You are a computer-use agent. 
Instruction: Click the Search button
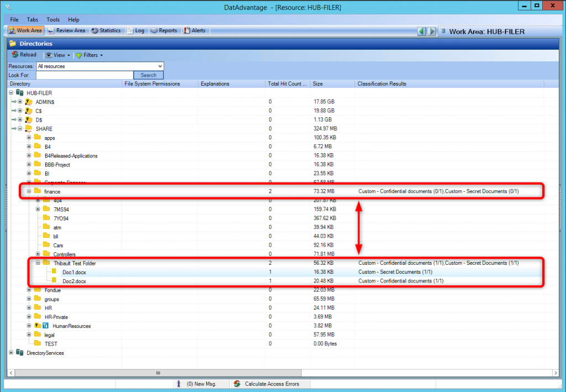148,75
